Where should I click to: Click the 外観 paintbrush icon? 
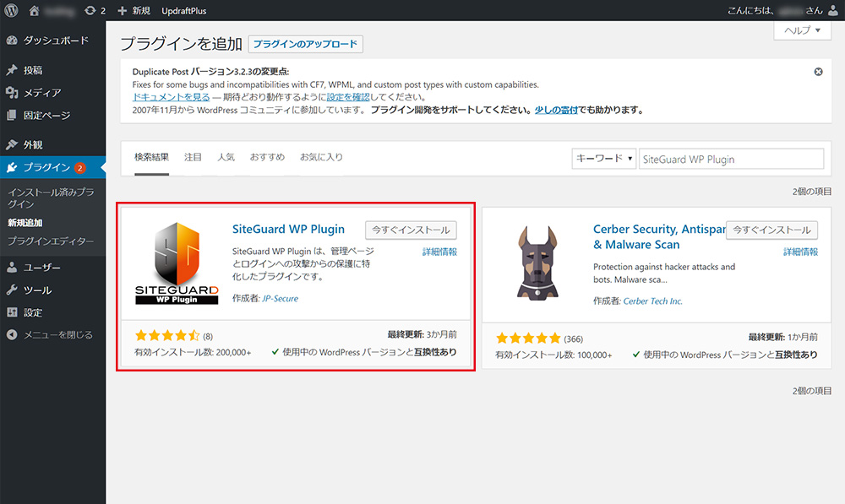[12, 145]
